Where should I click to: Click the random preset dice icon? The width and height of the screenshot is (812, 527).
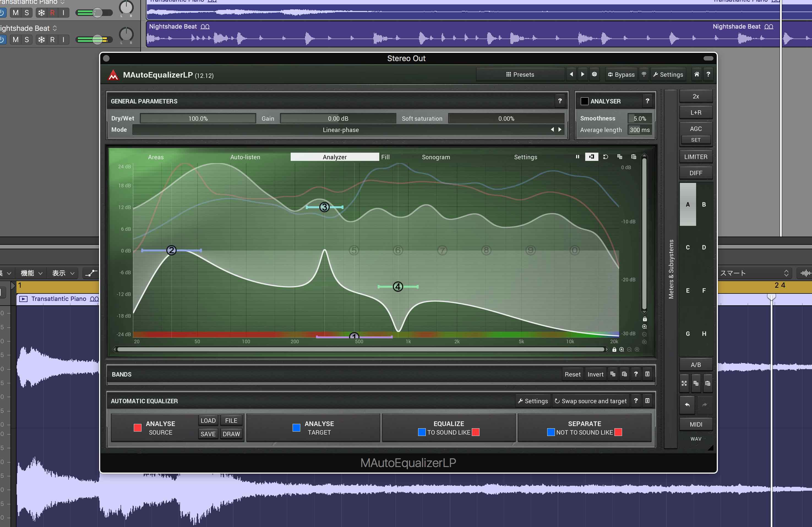tap(594, 74)
